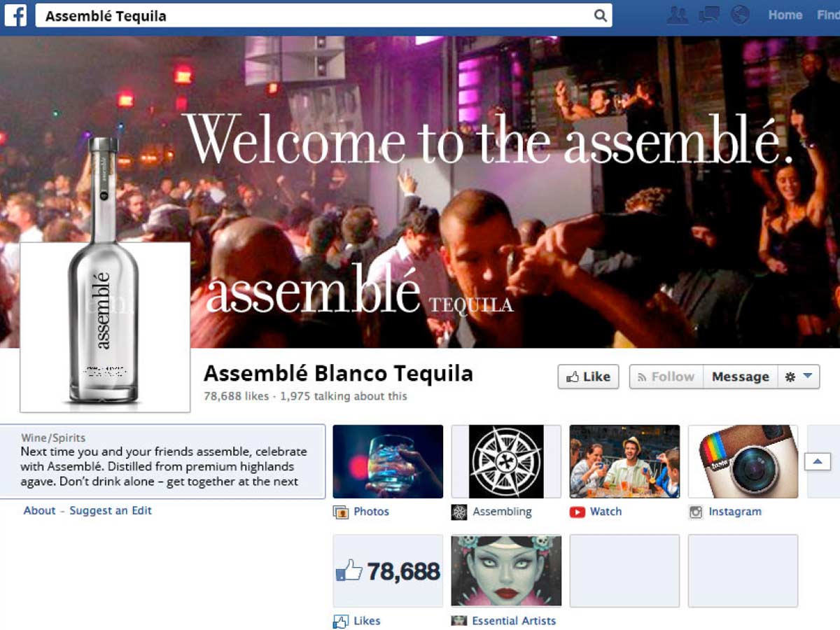
Task: Click the small Photos icon label
Action: pos(341,512)
